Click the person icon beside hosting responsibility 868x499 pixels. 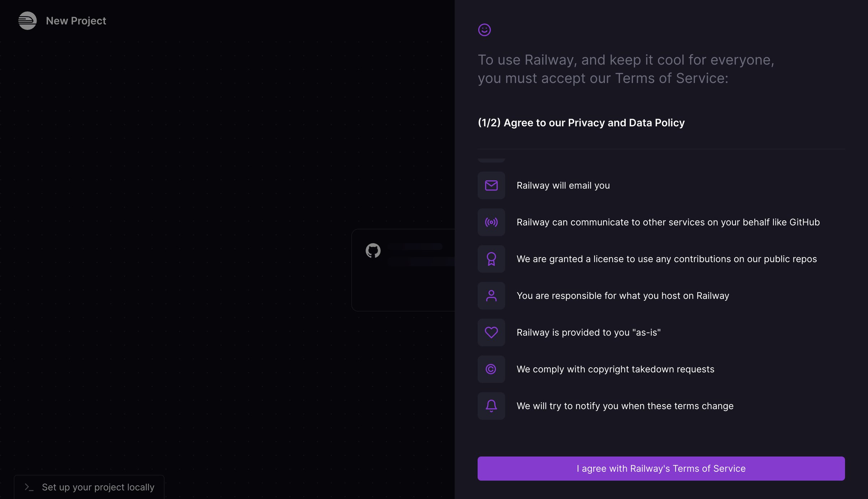click(491, 296)
